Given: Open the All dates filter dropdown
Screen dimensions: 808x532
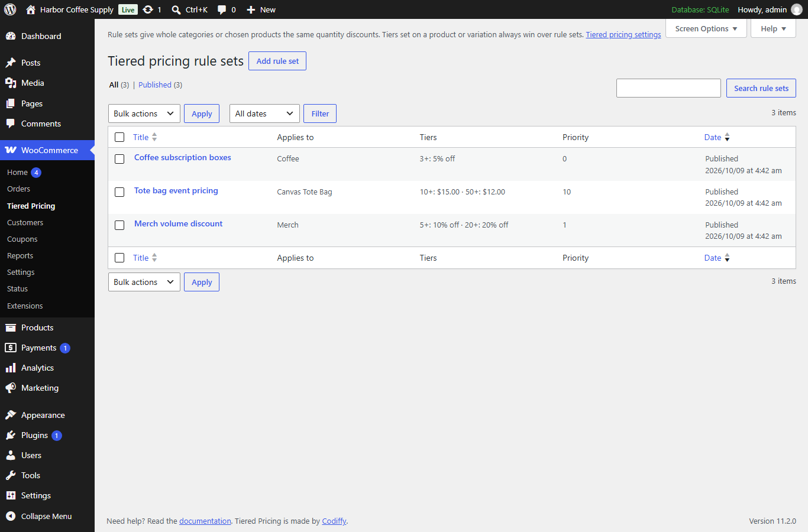Looking at the screenshot, I should (264, 113).
